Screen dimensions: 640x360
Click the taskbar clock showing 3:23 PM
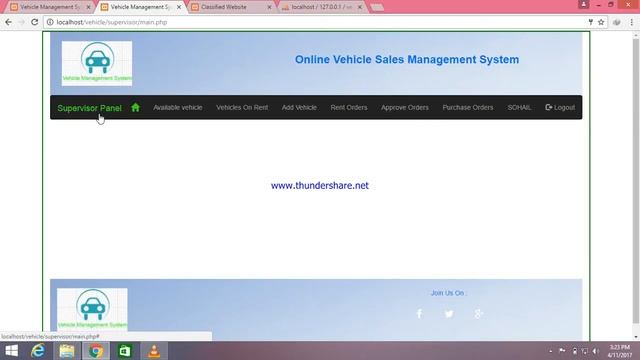(620, 351)
